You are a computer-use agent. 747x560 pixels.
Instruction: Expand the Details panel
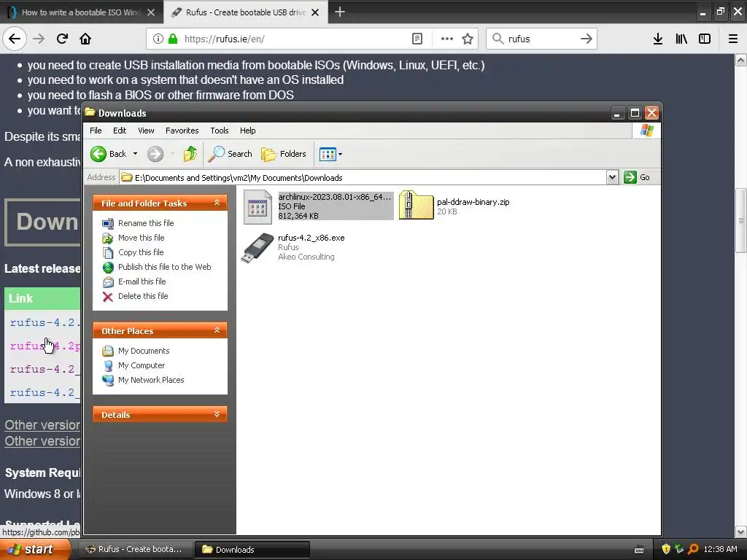tap(217, 414)
